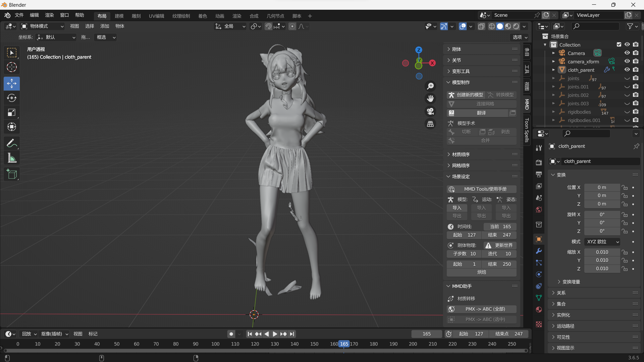Select the Measure ruler tool

[12, 158]
